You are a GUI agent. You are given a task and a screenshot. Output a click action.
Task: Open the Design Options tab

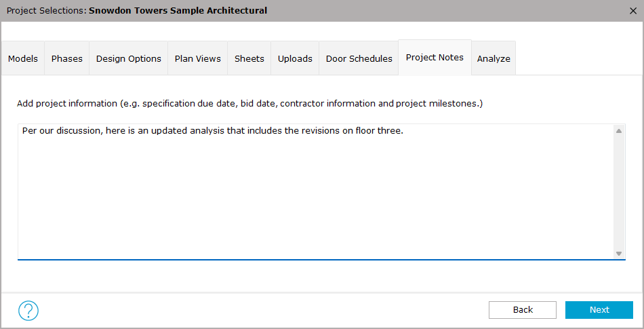click(x=129, y=59)
